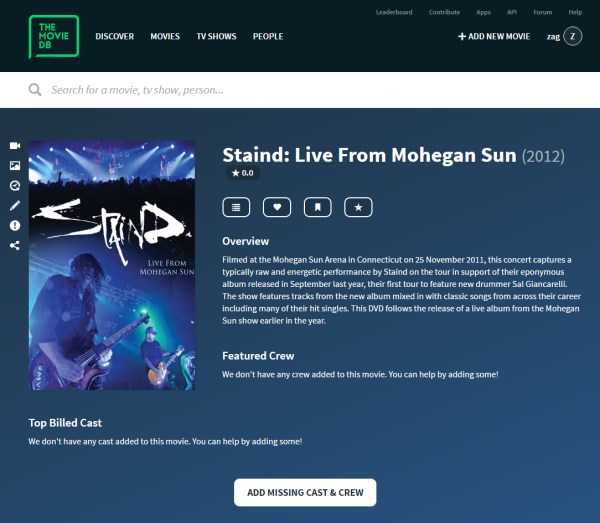Click the exclamation report icon

[15, 225]
